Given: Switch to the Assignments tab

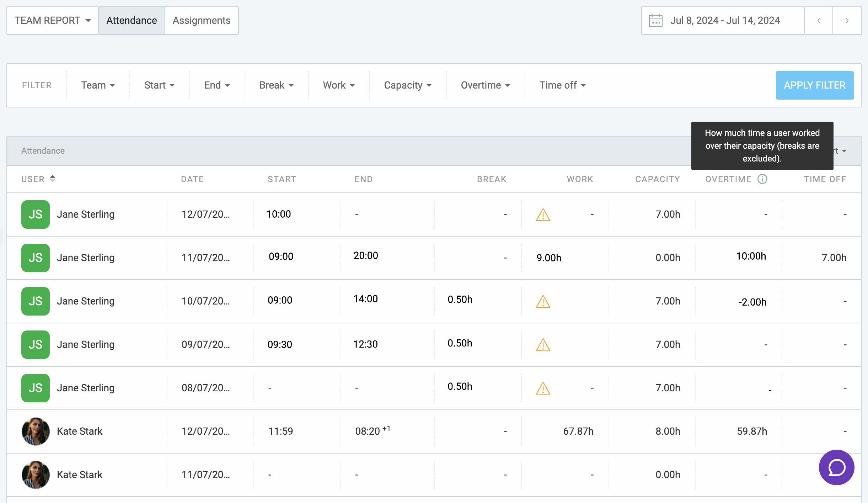Looking at the screenshot, I should tap(201, 20).
